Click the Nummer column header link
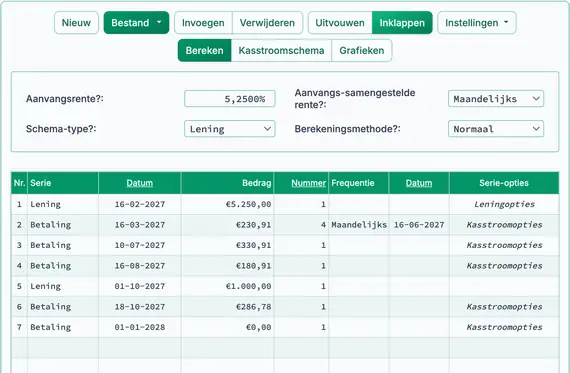 (x=308, y=183)
